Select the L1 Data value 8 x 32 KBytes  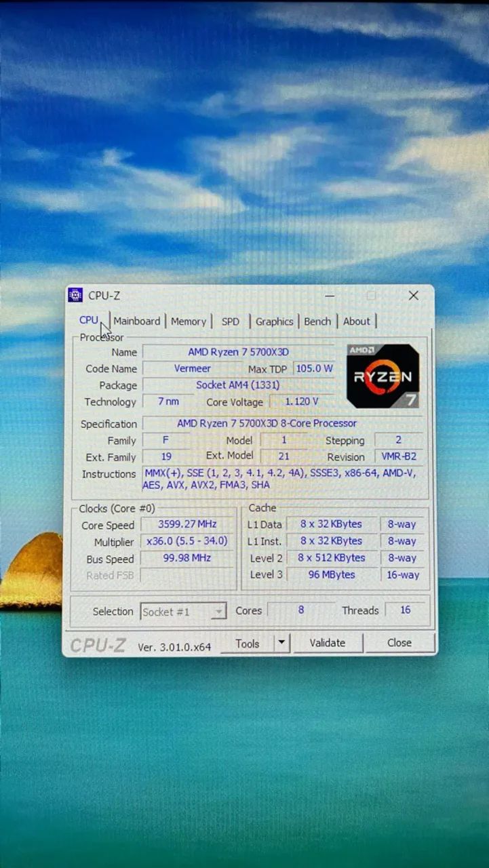pyautogui.click(x=331, y=524)
